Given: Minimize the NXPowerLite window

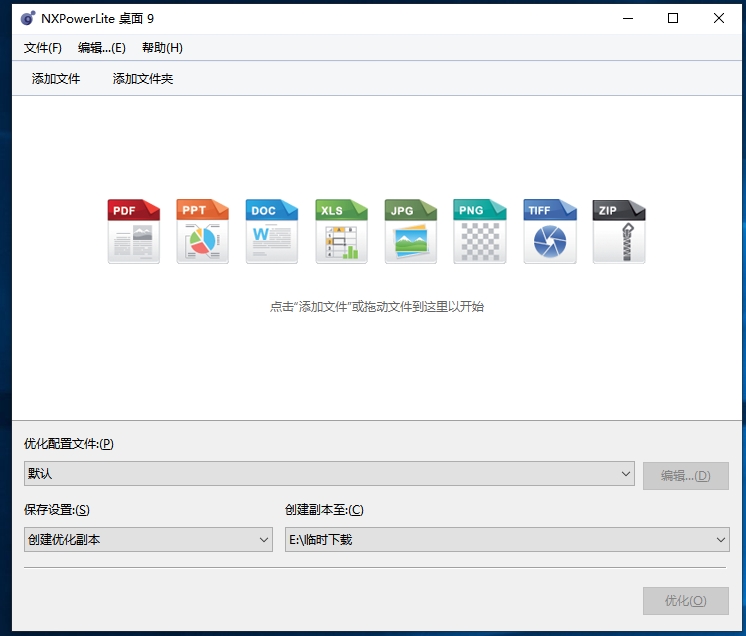Looking at the screenshot, I should point(628,18).
